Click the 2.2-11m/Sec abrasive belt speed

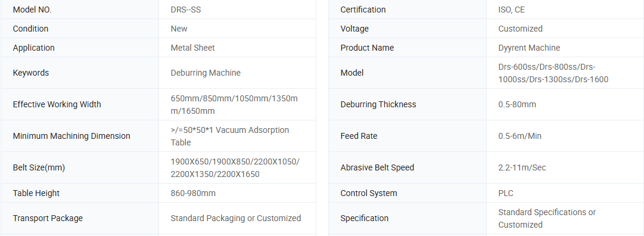click(522, 167)
